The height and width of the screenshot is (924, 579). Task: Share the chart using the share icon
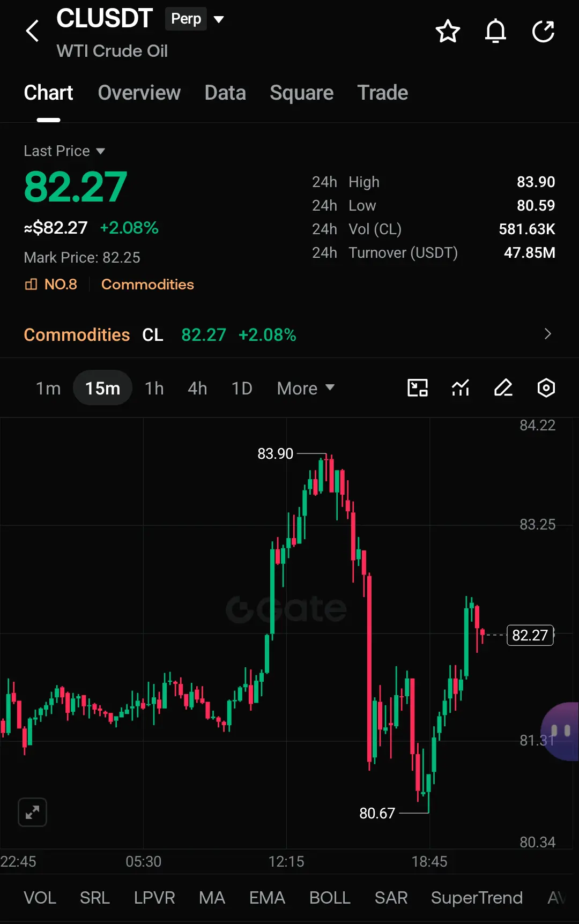click(543, 31)
